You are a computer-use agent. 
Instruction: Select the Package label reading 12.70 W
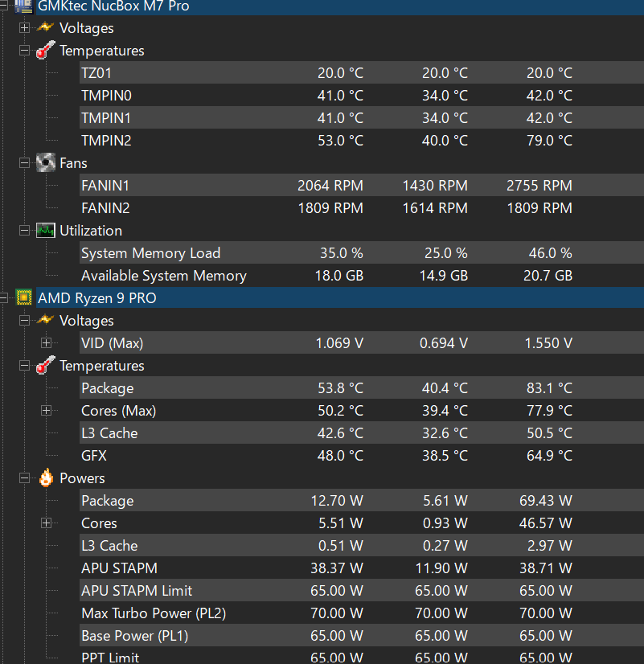tap(108, 501)
